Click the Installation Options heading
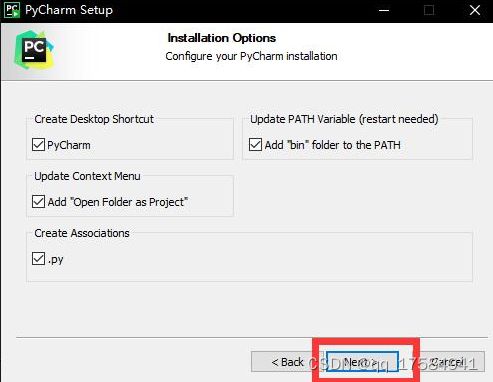 (x=222, y=38)
